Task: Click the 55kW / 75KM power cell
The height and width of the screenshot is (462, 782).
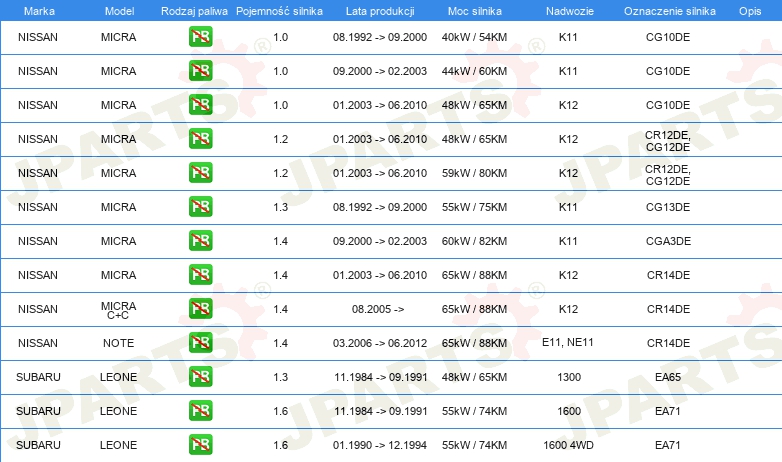Action: 474,207
